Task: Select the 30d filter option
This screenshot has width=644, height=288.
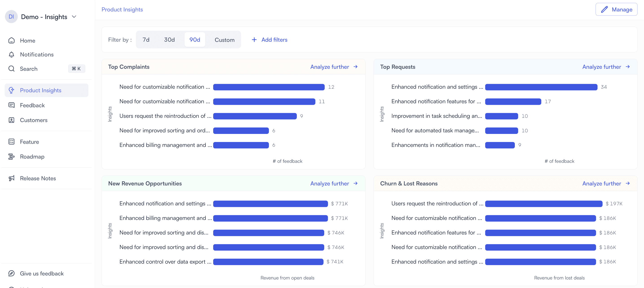Action: click(169, 40)
